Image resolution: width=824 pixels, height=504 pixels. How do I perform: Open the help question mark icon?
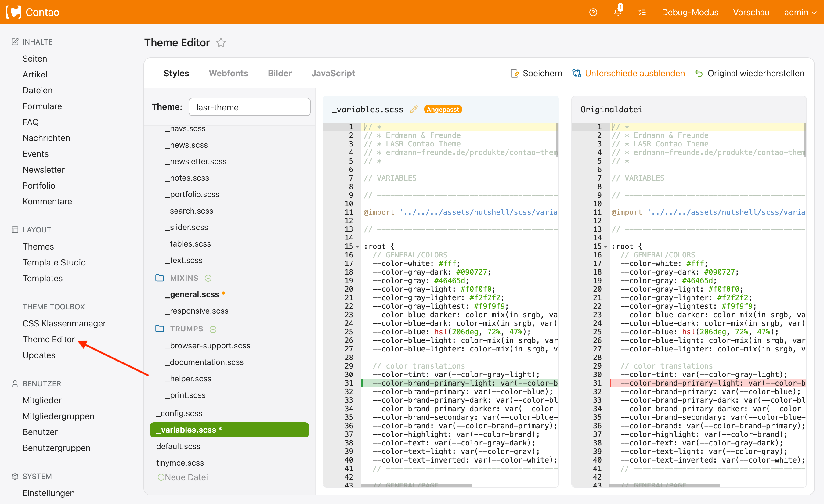click(x=593, y=13)
